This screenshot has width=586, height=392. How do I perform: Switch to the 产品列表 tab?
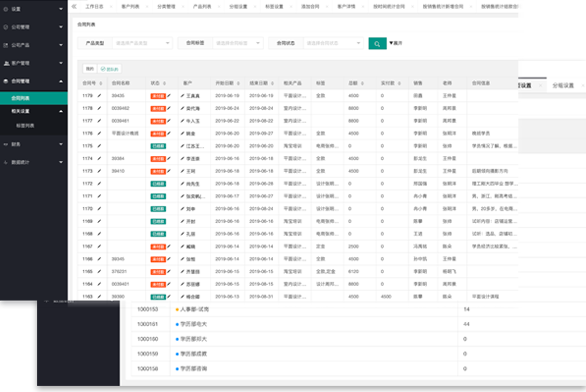coord(202,6)
